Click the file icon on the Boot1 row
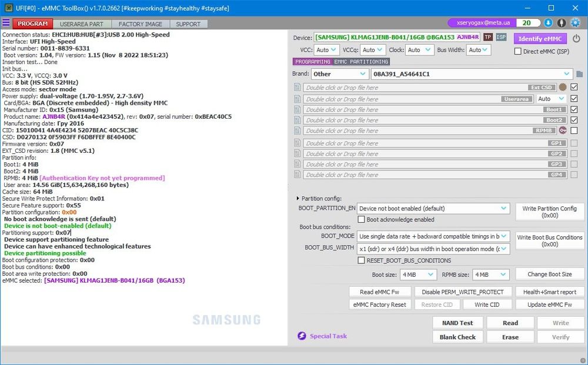588x365 pixels. tap(298, 109)
